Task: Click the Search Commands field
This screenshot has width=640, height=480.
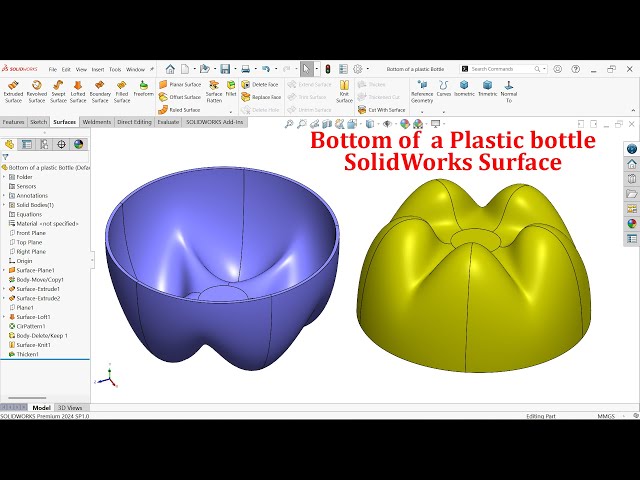Action: [x=503, y=69]
